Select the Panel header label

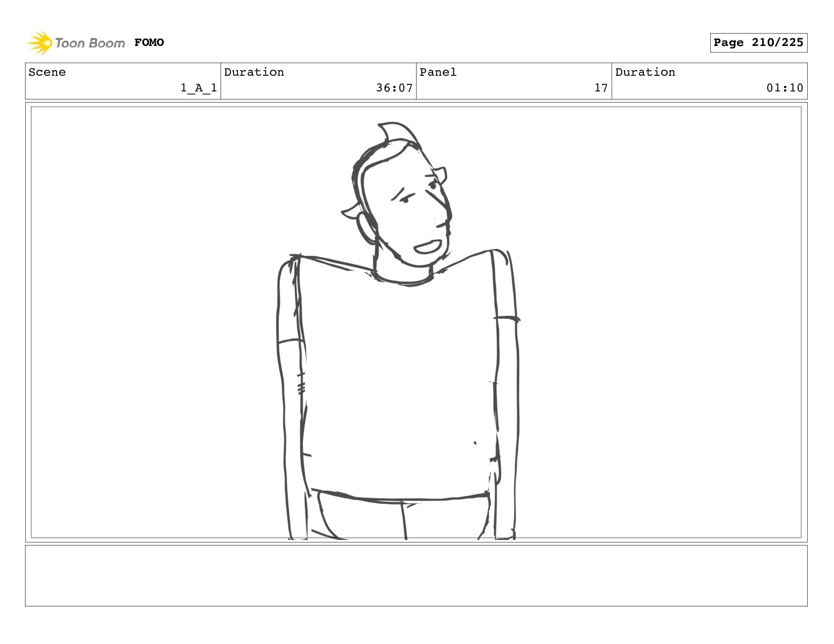click(x=438, y=72)
